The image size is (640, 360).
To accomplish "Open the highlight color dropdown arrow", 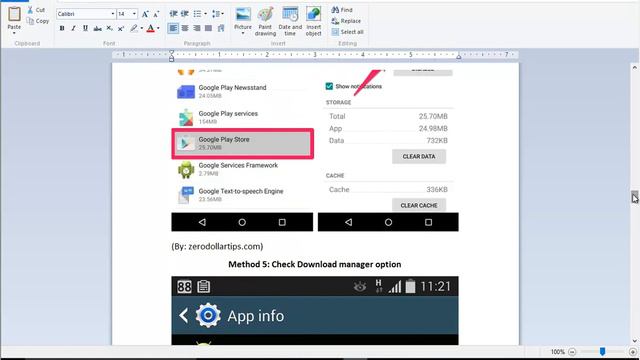I will [x=142, y=28].
